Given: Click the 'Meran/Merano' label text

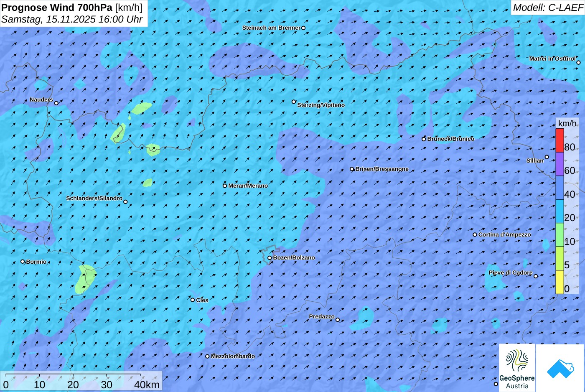Looking at the screenshot, I should point(248,186).
